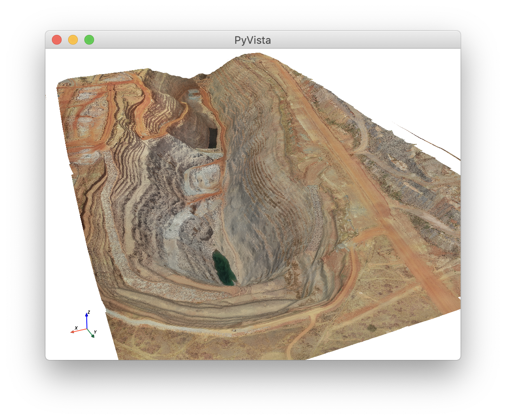This screenshot has height=420, width=506.
Task: Select the blue Z axis arrow
Action: click(87, 314)
